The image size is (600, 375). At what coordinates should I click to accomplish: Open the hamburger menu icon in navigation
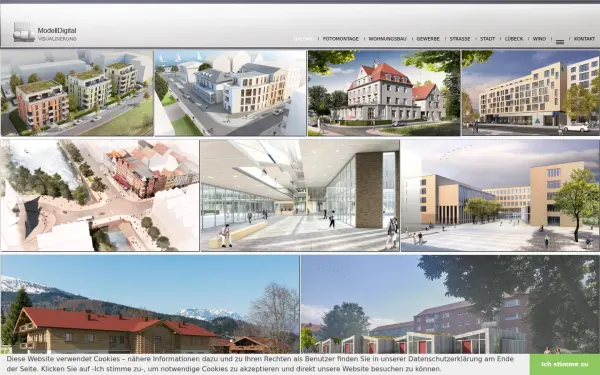click(560, 42)
